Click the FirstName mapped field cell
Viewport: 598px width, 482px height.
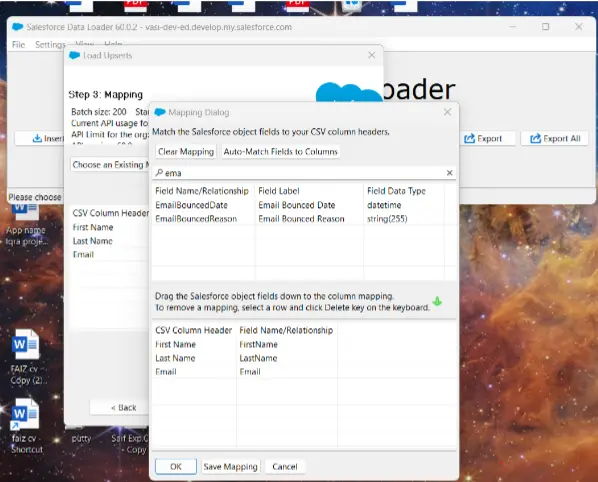pyautogui.click(x=258, y=344)
